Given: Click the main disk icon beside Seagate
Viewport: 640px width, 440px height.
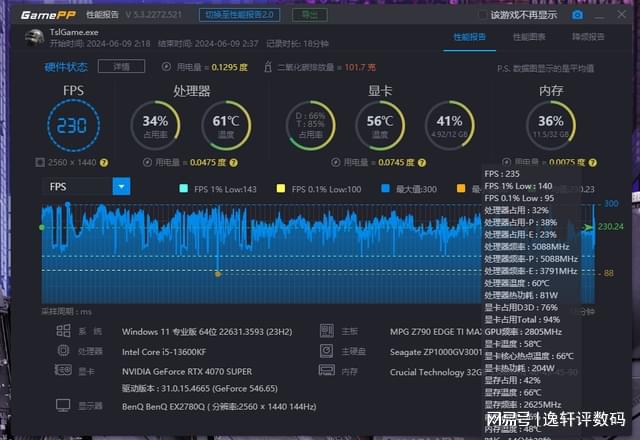Looking at the screenshot, I should 327,351.
